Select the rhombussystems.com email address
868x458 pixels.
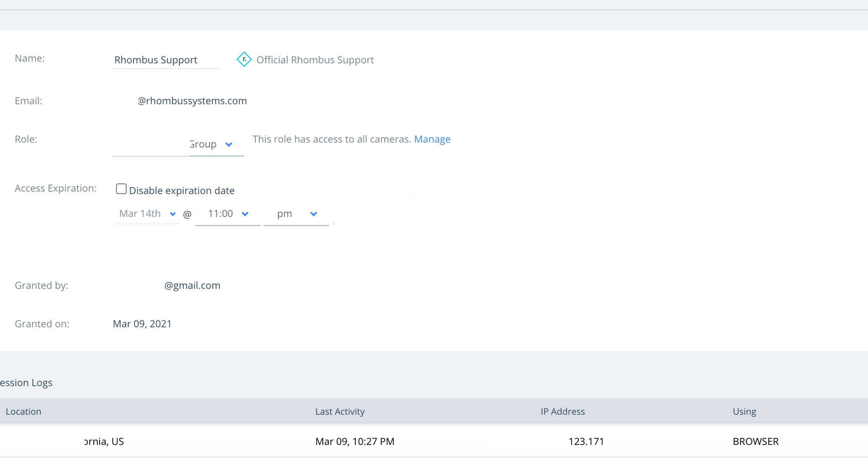192,101
